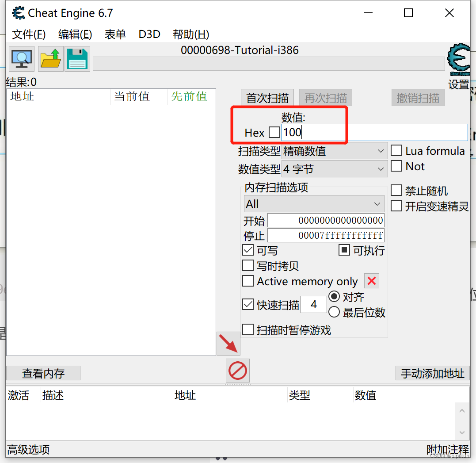Screen dimensions: 476x463
Task: Click the 停止 stop address field
Action: pyautogui.click(x=326, y=235)
